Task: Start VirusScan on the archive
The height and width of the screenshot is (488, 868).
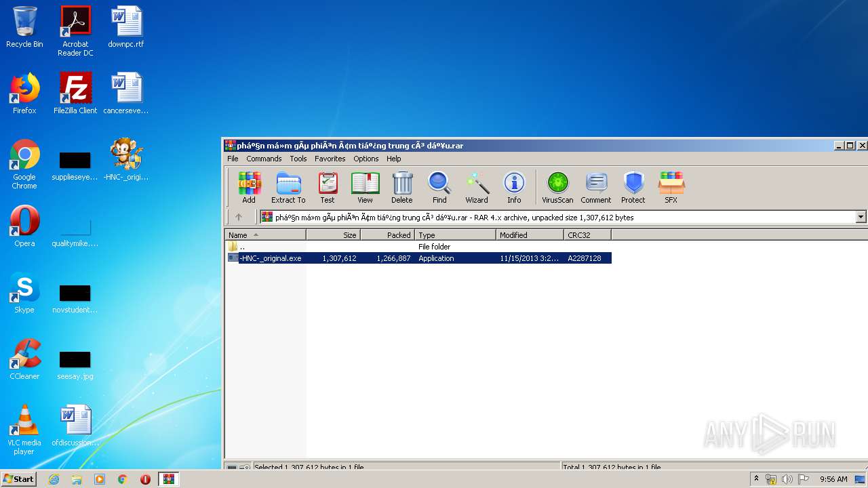Action: pos(557,187)
